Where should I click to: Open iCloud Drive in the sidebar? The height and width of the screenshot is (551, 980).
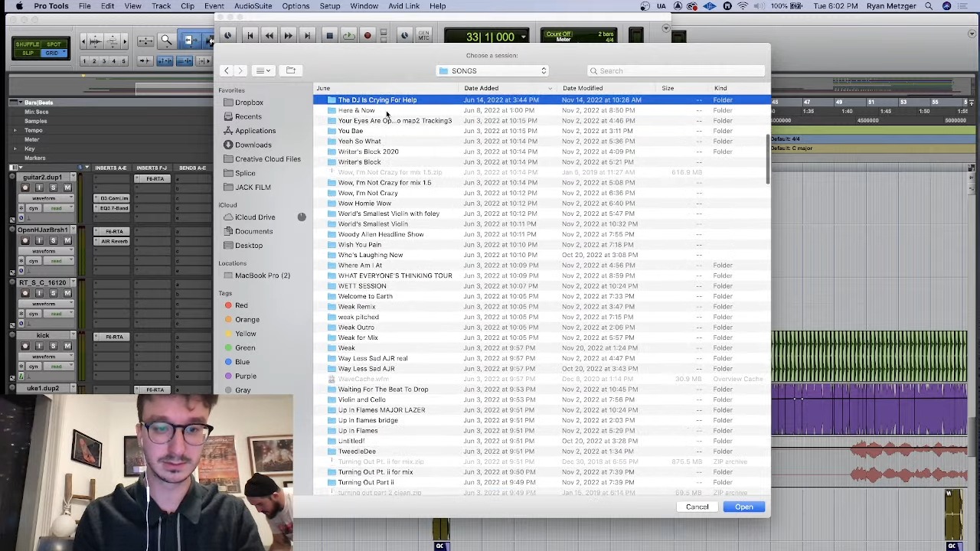pyautogui.click(x=254, y=217)
